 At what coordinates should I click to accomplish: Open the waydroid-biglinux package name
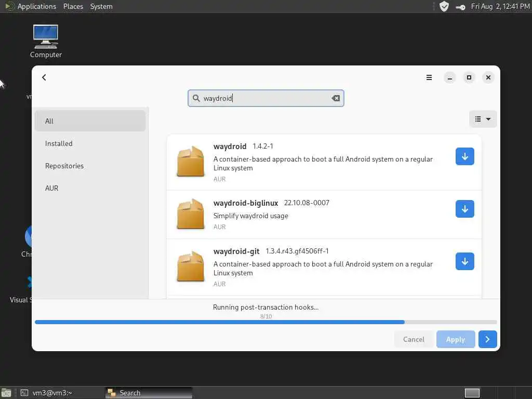246,203
